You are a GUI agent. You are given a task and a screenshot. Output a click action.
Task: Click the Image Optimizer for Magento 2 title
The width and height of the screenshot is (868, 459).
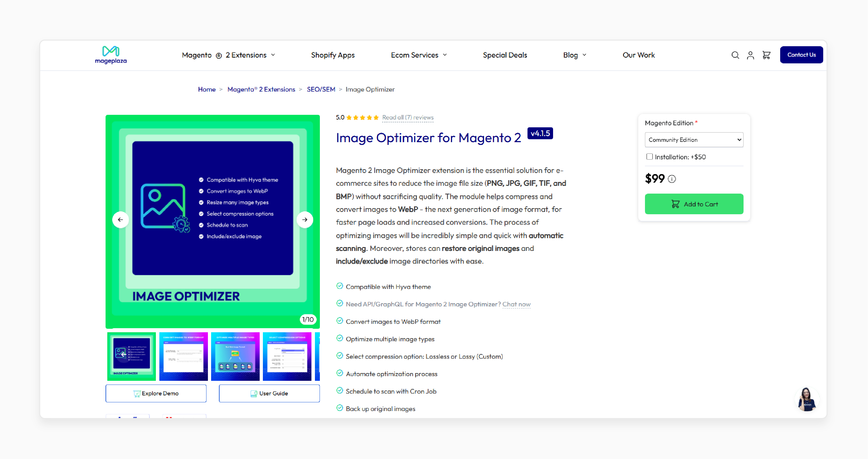click(x=428, y=138)
